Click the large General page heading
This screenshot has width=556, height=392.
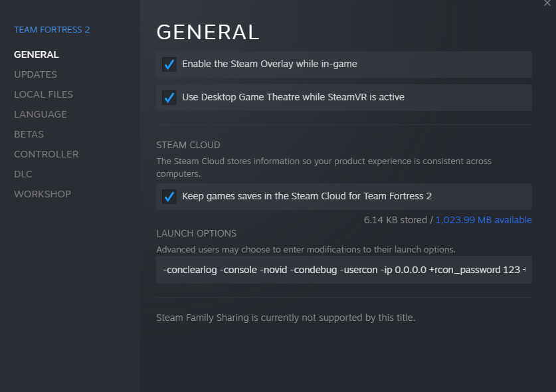click(207, 32)
